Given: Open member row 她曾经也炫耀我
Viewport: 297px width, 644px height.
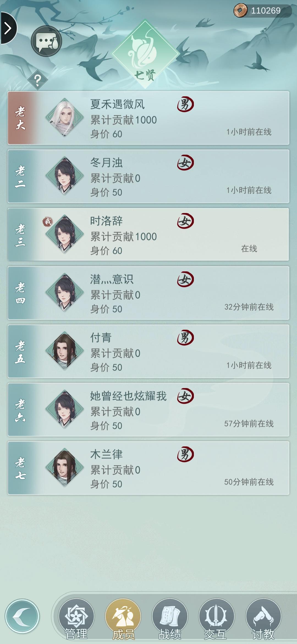Looking at the screenshot, I should click(148, 410).
